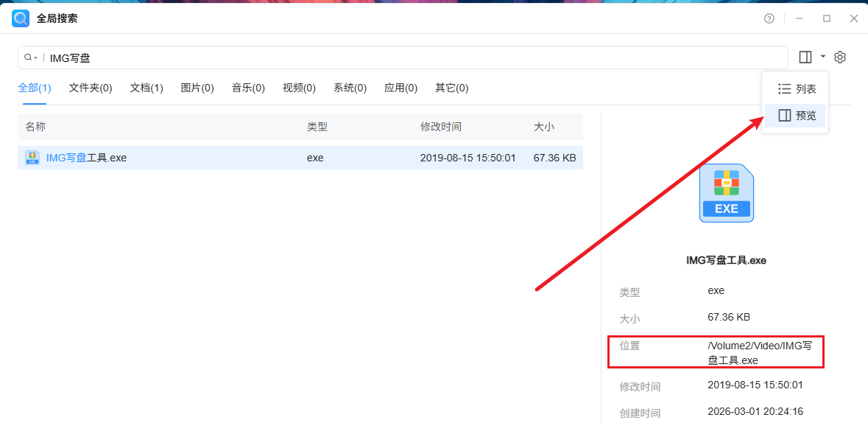Click IMG写盘工具.exe file icon in results row

(x=32, y=158)
